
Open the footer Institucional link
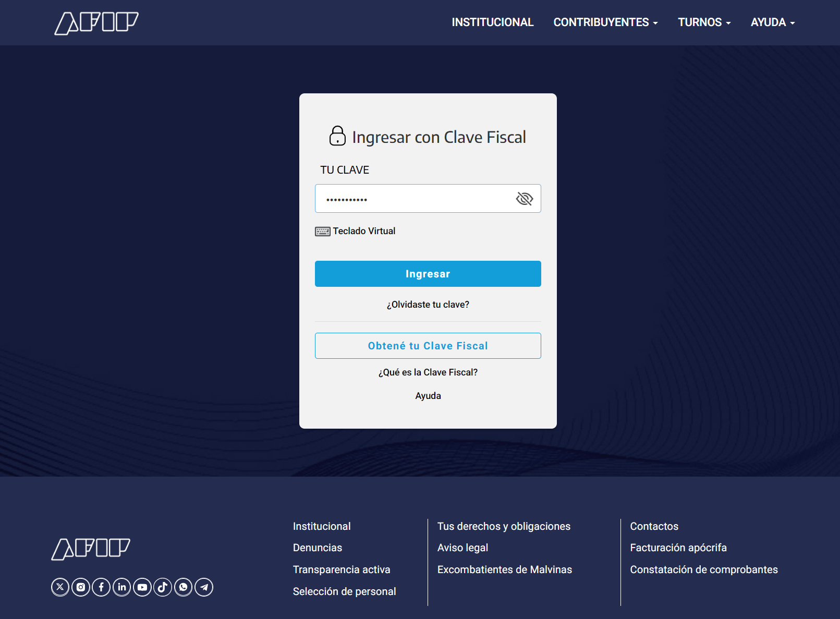pyautogui.click(x=322, y=526)
